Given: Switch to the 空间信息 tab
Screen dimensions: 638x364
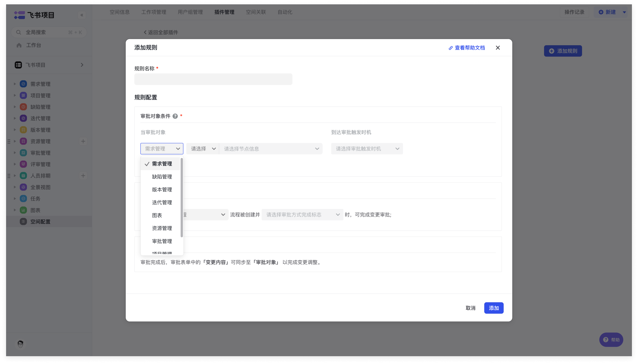Looking at the screenshot, I should tap(120, 12).
